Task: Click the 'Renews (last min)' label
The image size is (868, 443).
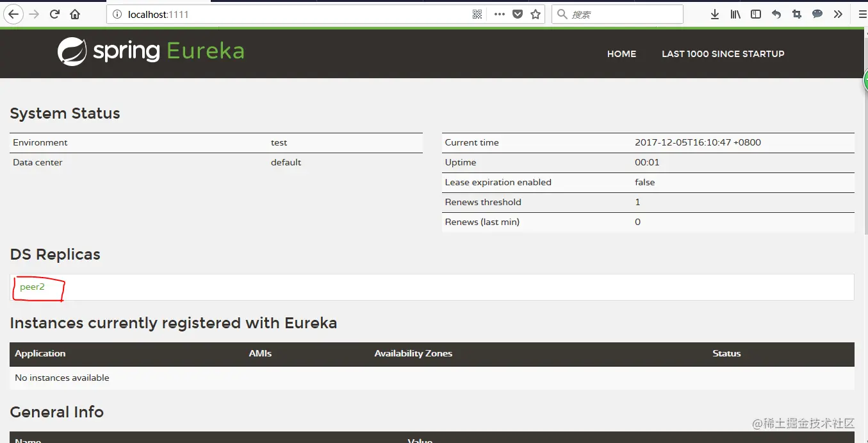Action: click(x=482, y=222)
